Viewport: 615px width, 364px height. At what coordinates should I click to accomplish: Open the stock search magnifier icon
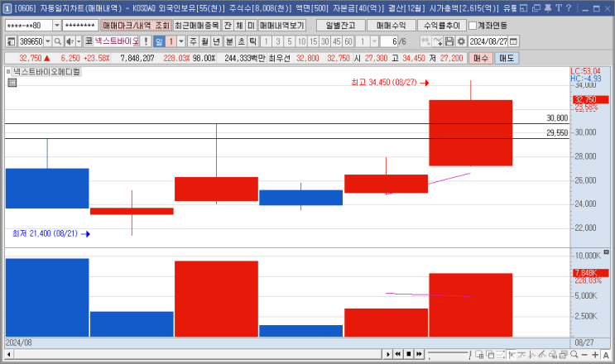(x=58, y=41)
